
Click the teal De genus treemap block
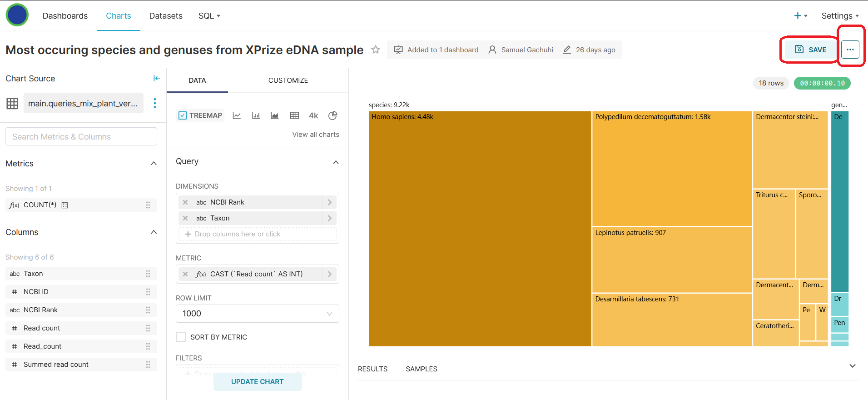point(840,201)
